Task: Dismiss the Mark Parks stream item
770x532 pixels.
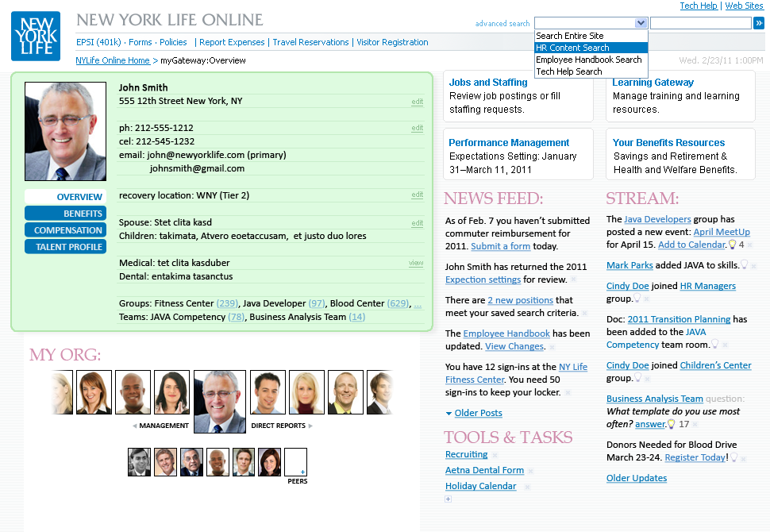Action: click(x=753, y=266)
